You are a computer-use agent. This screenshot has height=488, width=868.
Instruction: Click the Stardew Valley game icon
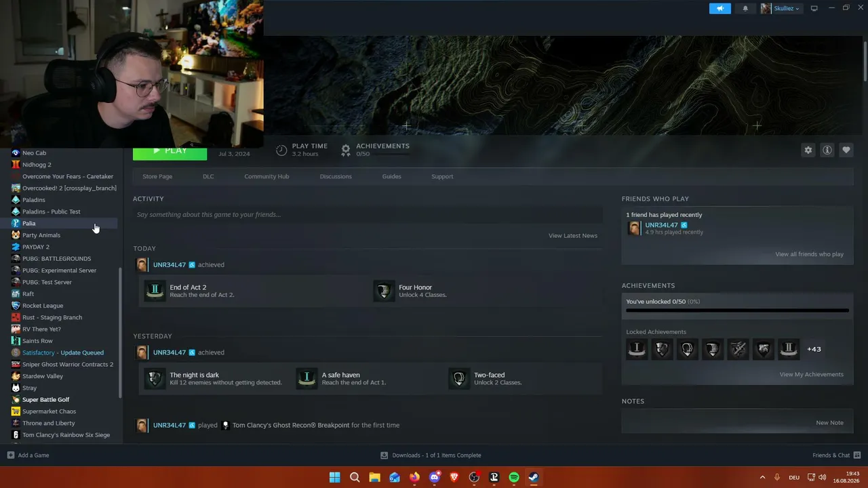(x=16, y=376)
